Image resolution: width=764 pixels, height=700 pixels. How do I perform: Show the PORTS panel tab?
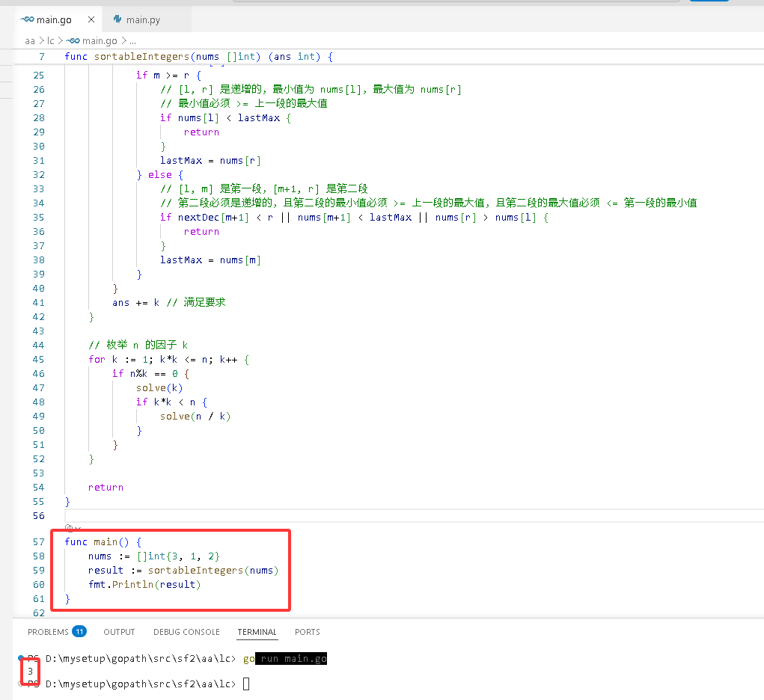[x=308, y=632]
